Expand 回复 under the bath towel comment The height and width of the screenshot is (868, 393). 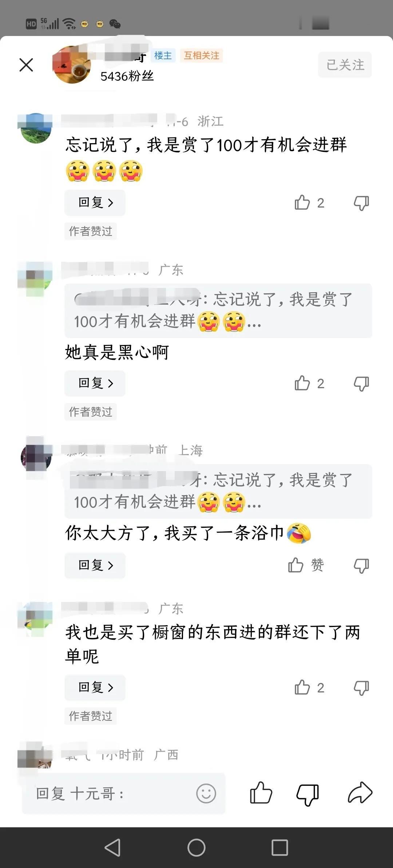pyautogui.click(x=95, y=565)
